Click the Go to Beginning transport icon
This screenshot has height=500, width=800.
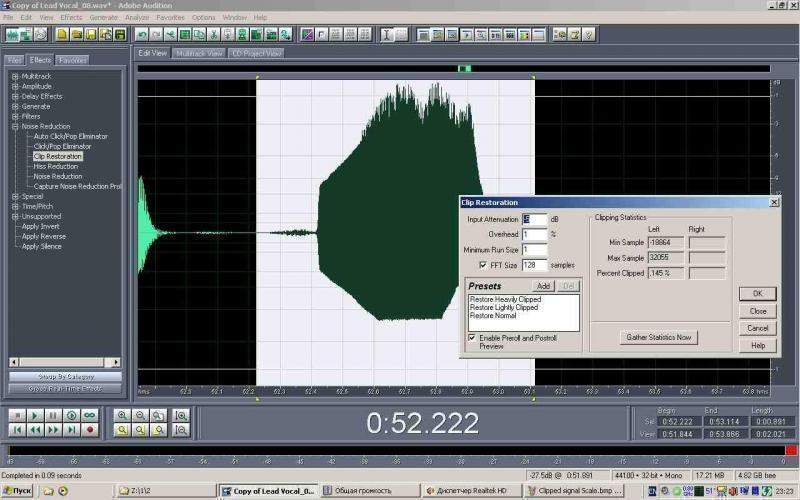(x=16, y=429)
